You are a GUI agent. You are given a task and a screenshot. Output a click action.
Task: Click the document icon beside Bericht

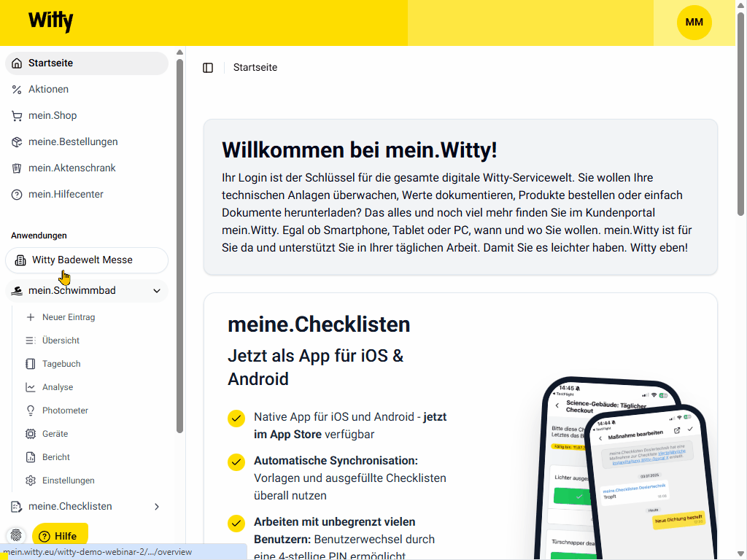click(31, 457)
